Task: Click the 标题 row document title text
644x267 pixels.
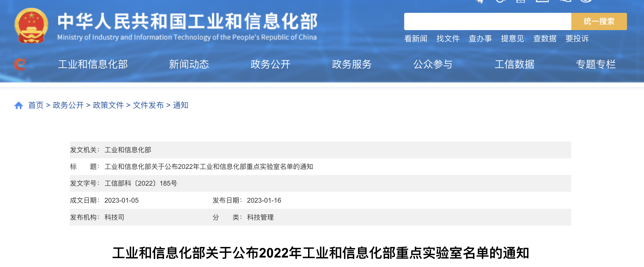Action: [x=209, y=167]
